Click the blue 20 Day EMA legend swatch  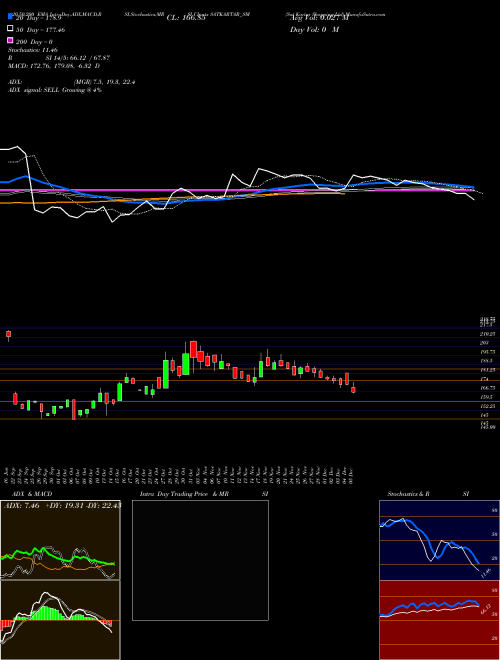tap(11, 17)
